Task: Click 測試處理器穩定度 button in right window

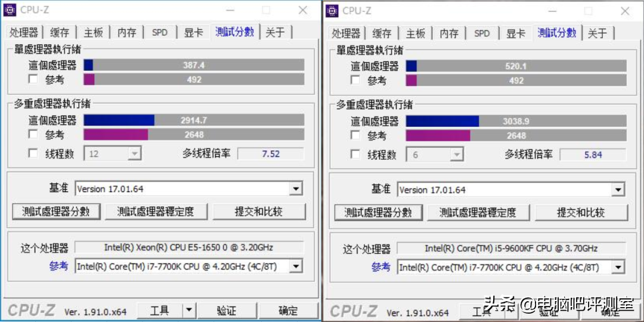Action: click(x=478, y=212)
